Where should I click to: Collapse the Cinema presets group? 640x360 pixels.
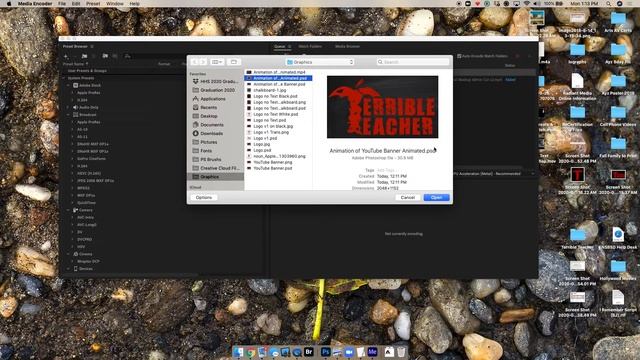click(69, 254)
